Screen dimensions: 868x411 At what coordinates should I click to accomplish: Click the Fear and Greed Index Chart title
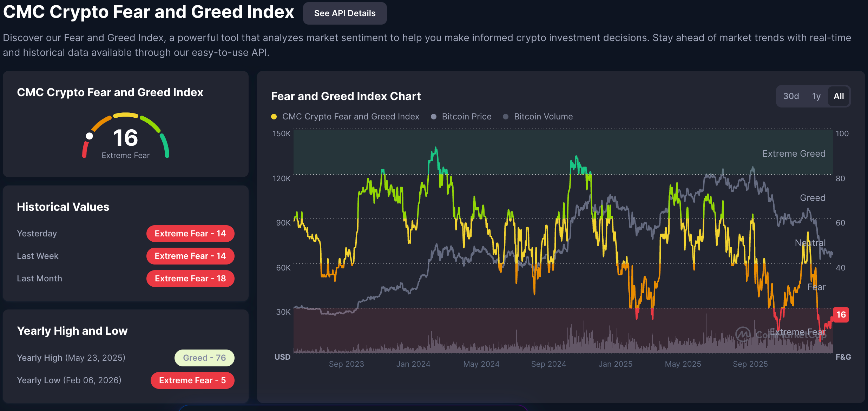click(346, 96)
